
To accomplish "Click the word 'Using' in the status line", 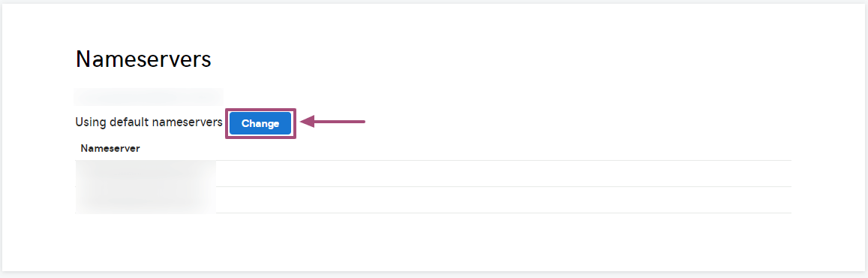I will click(x=91, y=122).
